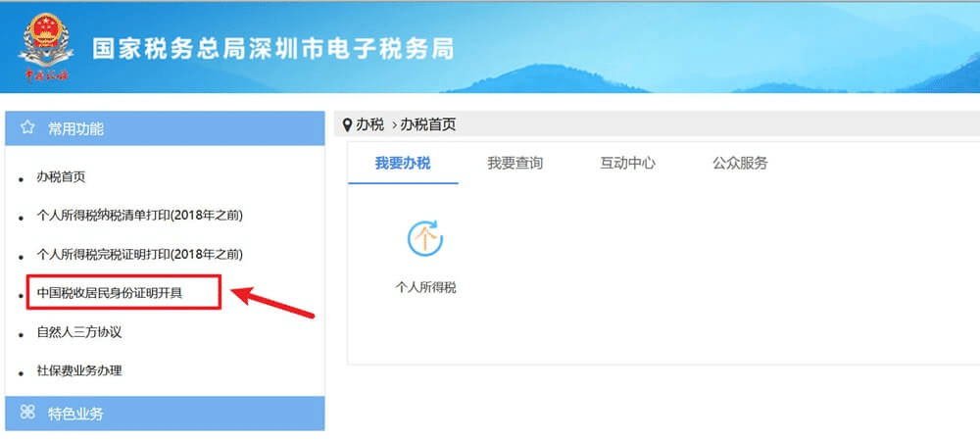Image resolution: width=980 pixels, height=441 pixels.
Task: Click 办税首页 in the breadcrumb path
Action: click(x=428, y=124)
